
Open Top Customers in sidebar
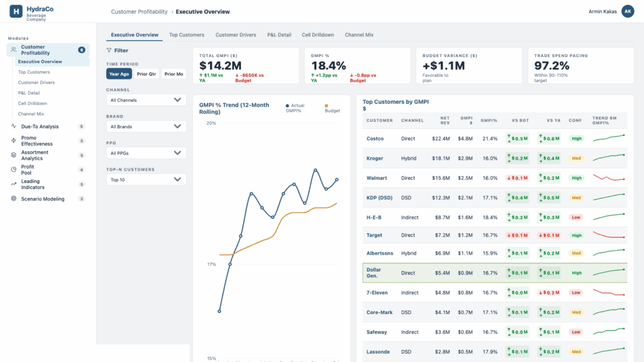coord(34,72)
